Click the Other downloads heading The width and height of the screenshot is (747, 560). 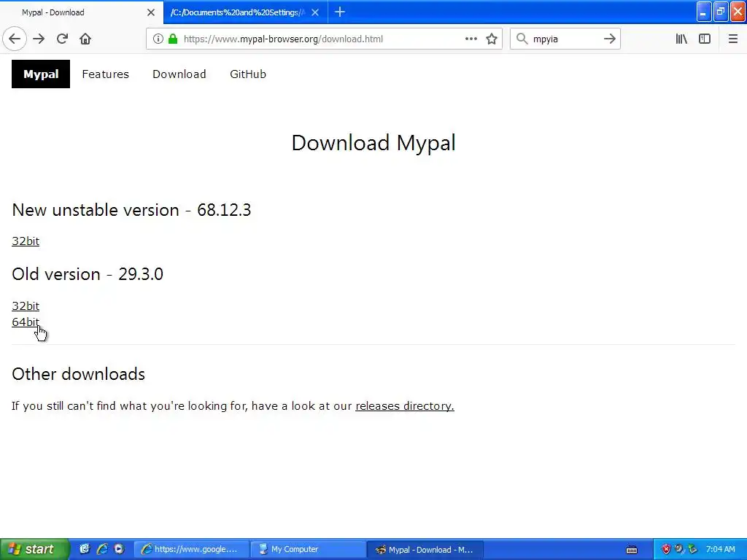(79, 374)
